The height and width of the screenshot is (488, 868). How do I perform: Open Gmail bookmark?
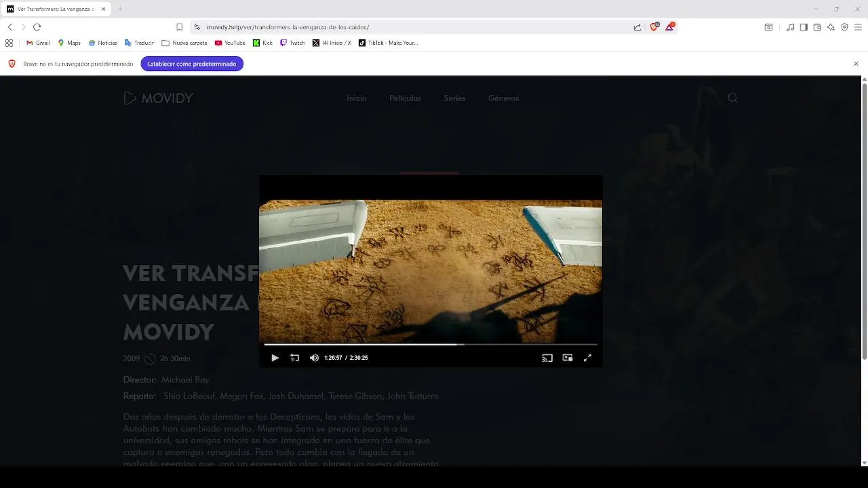click(38, 43)
